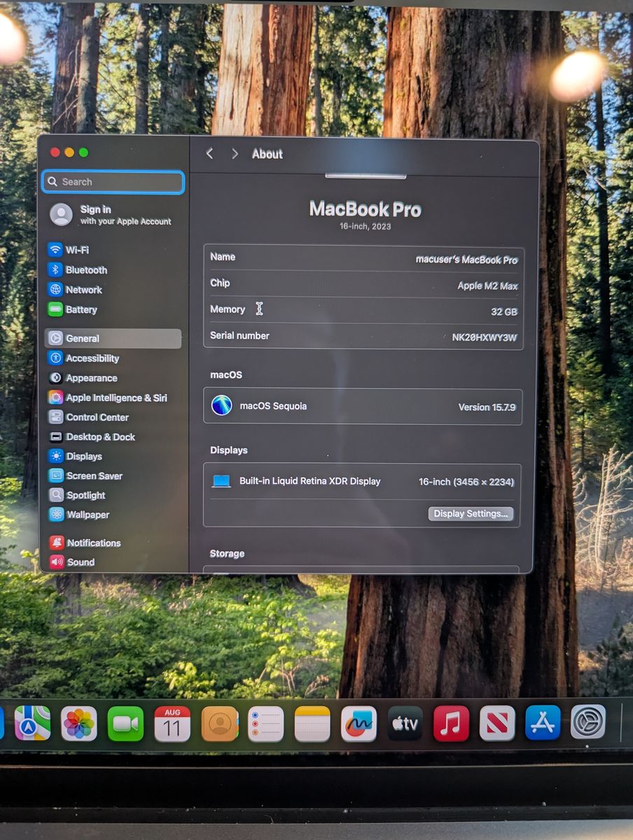Open FaceTime from the Dock
The width and height of the screenshot is (633, 840).
(125, 723)
